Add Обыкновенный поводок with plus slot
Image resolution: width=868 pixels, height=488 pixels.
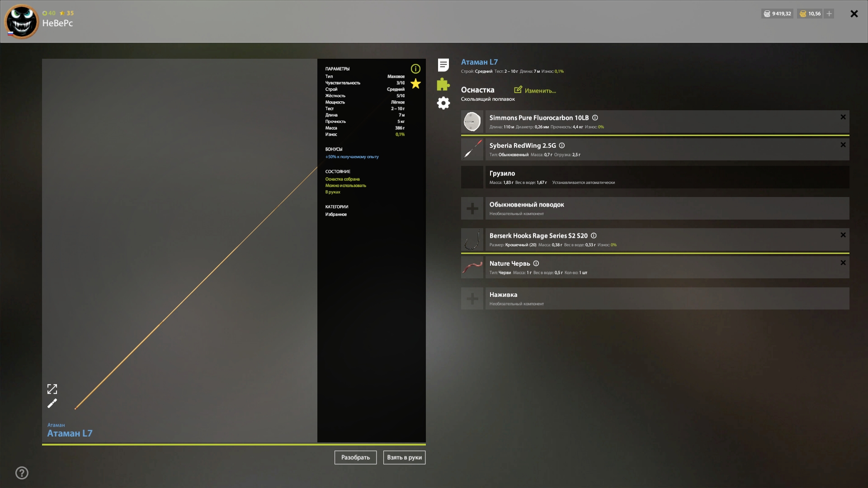[472, 208]
